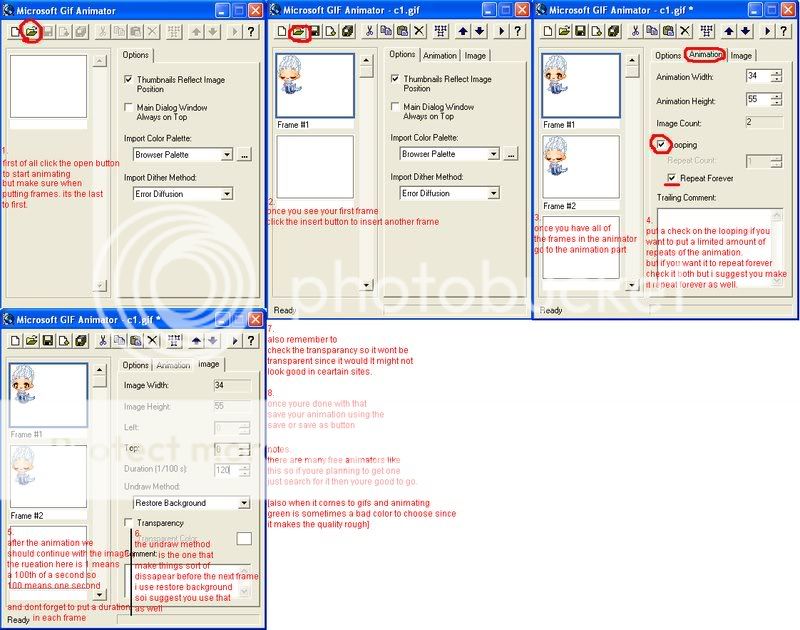
Task: Toggle the red-circled Looping checkbox
Action: tap(661, 145)
